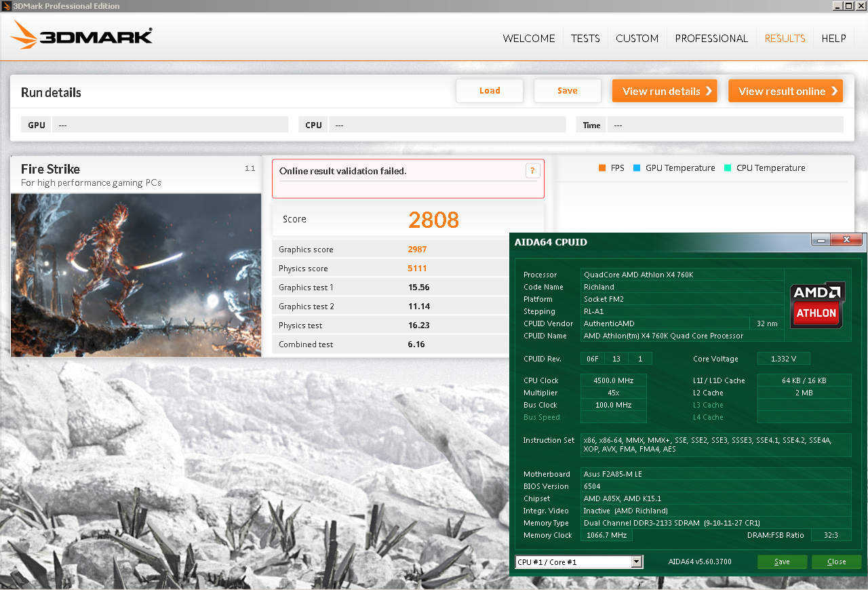Click the 'QuadCore AMD Athlon X4 760K' processor value

tap(638, 275)
